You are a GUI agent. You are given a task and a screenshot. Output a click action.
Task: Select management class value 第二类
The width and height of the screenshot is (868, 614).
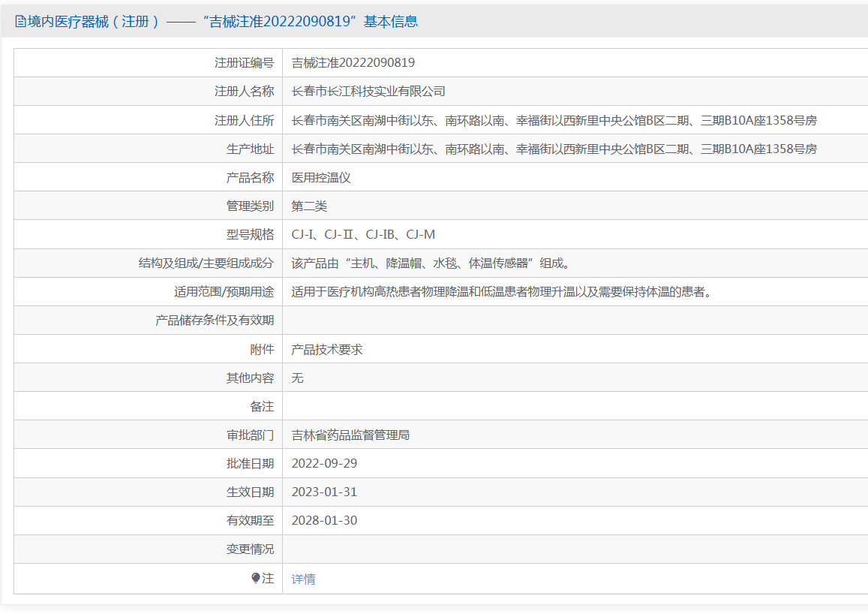click(x=309, y=206)
